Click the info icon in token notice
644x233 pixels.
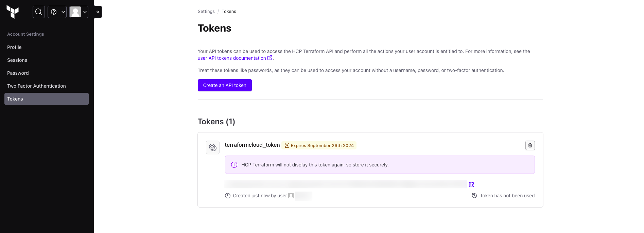pyautogui.click(x=234, y=165)
